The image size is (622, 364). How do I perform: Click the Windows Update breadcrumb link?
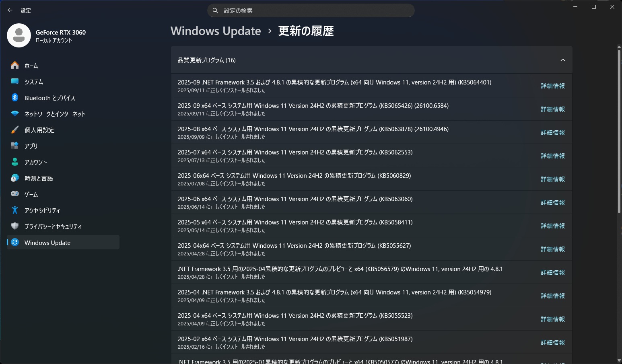[x=216, y=31]
